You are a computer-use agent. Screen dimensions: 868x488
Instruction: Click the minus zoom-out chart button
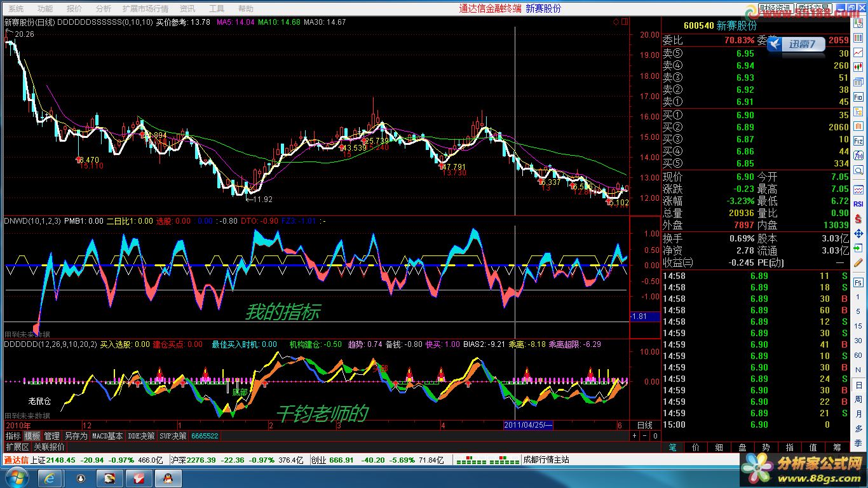pos(644,436)
